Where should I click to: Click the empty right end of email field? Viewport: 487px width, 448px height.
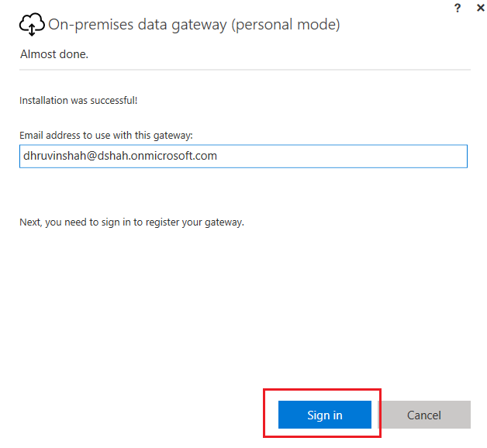click(372, 156)
